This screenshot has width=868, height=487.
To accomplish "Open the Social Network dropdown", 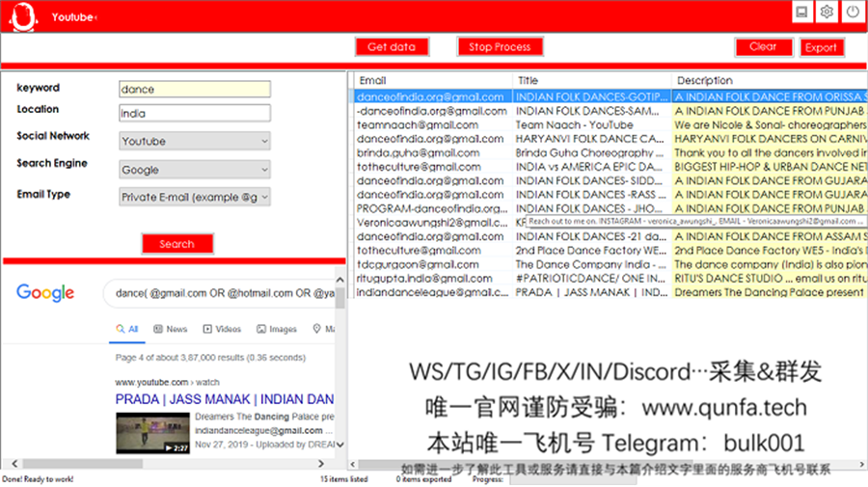I will click(194, 141).
